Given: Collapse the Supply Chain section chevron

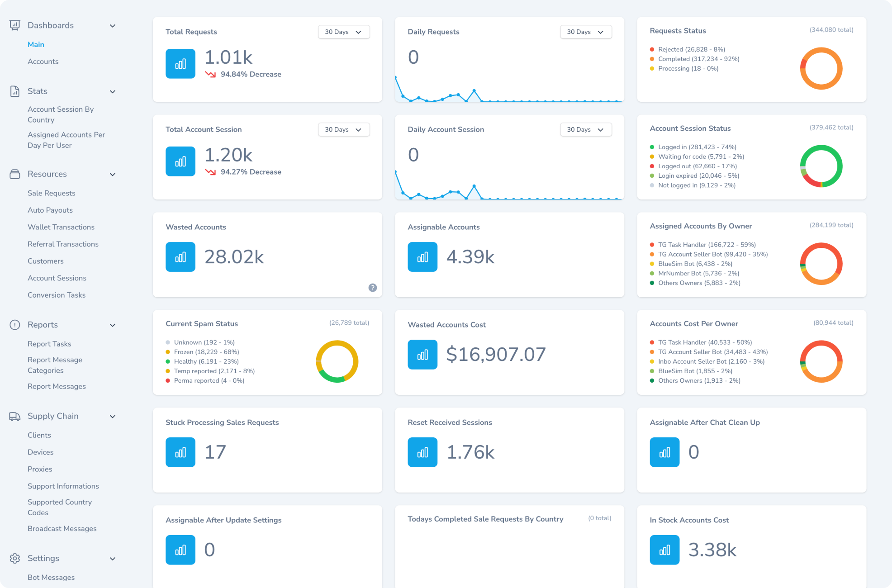Looking at the screenshot, I should [x=113, y=417].
